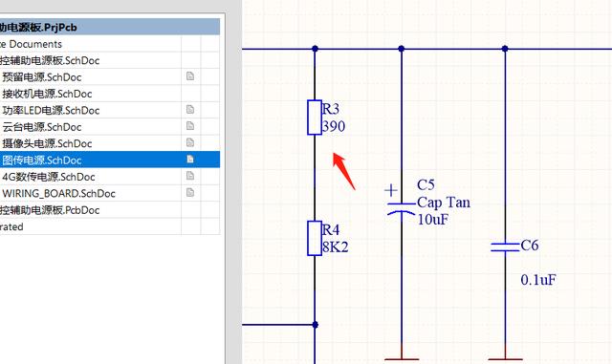
Task: Click the document icon beside 云台电源.SchDoc
Action: [x=190, y=125]
